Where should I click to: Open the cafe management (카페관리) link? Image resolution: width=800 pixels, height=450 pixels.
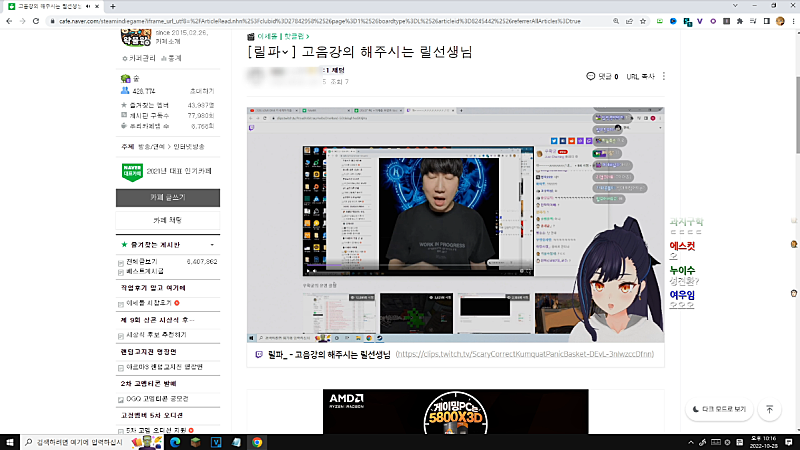[x=139, y=59]
